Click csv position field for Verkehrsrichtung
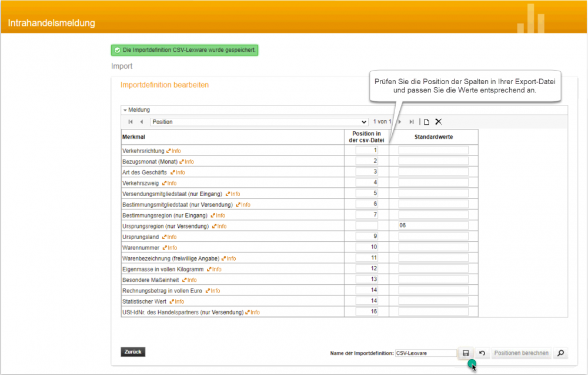The height and width of the screenshot is (375, 588). click(367, 150)
